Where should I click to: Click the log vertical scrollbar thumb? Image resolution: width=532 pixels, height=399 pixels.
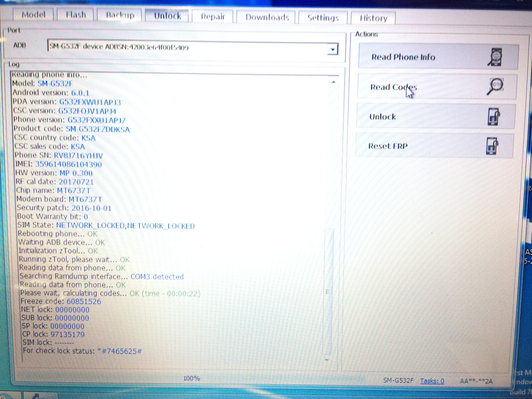(329, 291)
